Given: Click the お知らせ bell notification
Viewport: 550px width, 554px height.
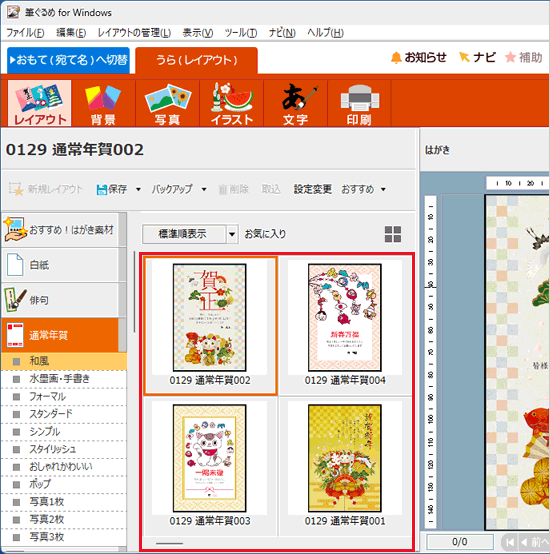Looking at the screenshot, I should (419, 57).
